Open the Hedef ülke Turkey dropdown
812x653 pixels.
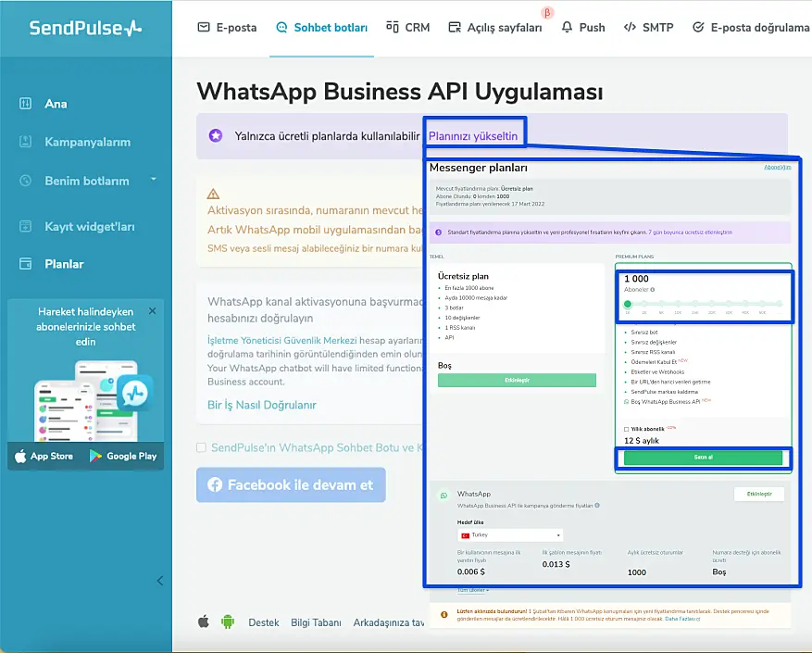(x=510, y=535)
